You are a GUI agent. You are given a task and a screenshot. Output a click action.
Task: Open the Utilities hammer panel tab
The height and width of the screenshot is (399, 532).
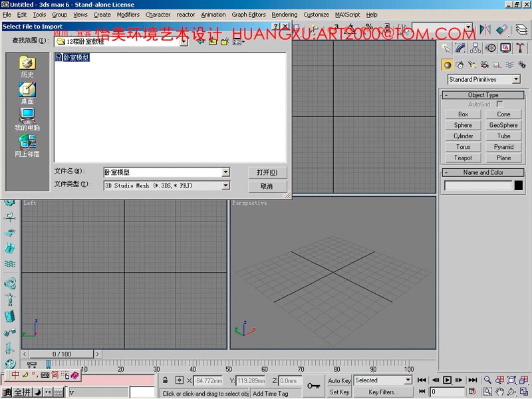pyautogui.click(x=520, y=48)
